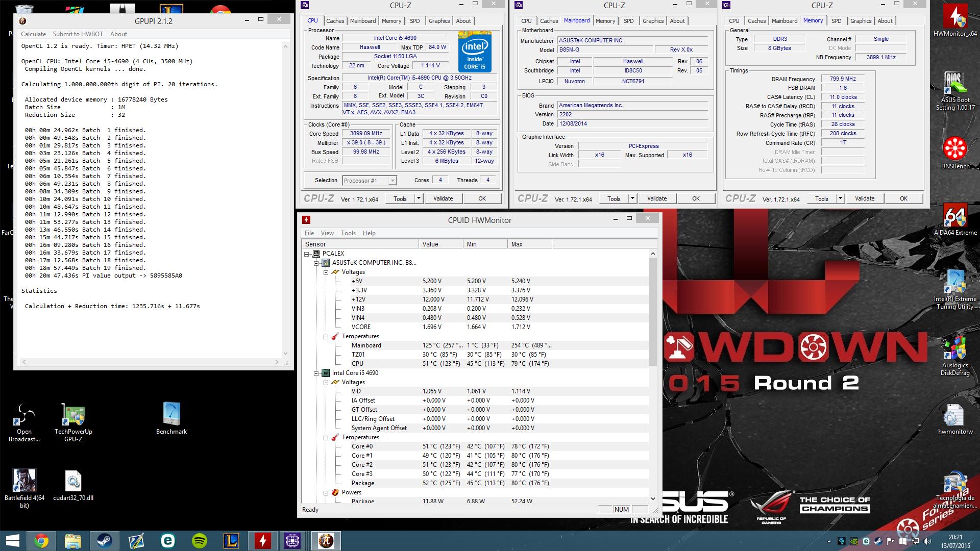Open AIDA64 Extreme desktop icon
This screenshot has height=551, width=980.
pos(954,220)
